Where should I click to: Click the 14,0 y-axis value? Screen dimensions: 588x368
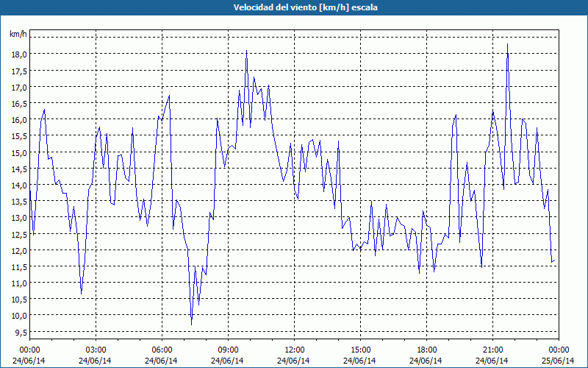click(20, 185)
